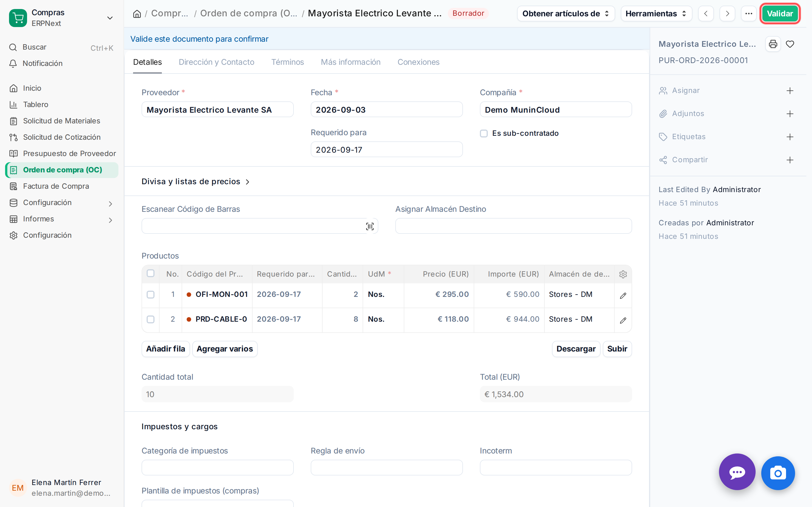Open the Obtener artículos de dropdown
This screenshot has height=507, width=812.
(566, 14)
